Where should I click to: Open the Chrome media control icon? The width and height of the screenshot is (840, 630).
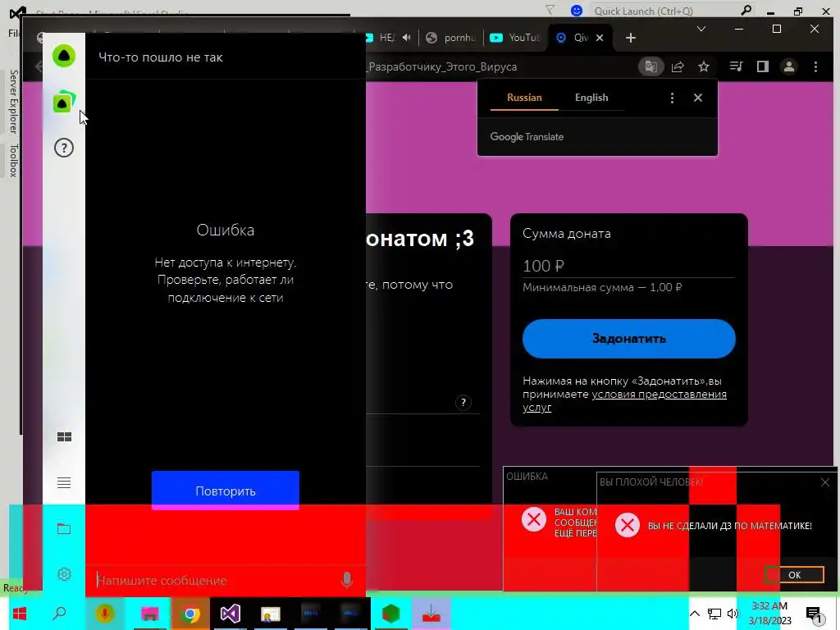736,66
